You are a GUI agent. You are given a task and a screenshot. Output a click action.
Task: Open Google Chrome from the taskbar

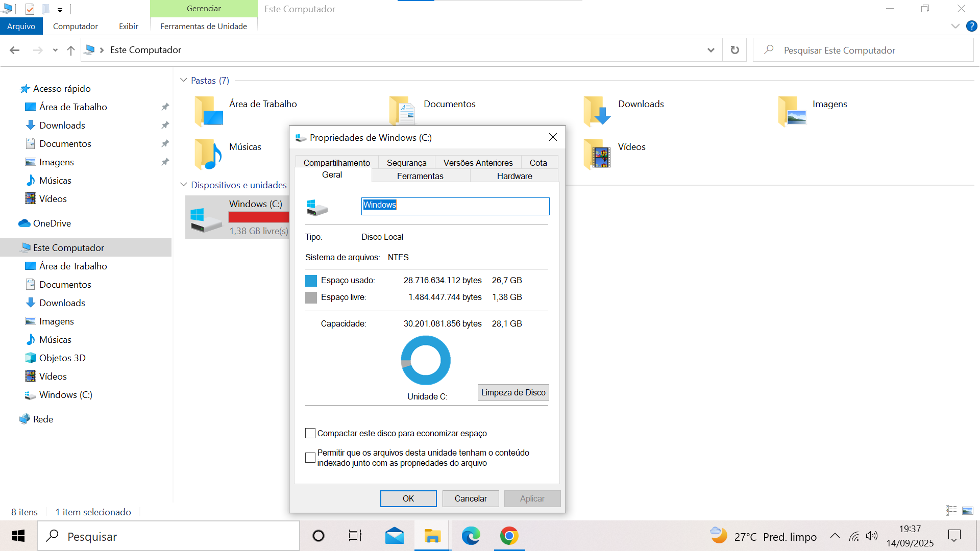[x=509, y=536]
